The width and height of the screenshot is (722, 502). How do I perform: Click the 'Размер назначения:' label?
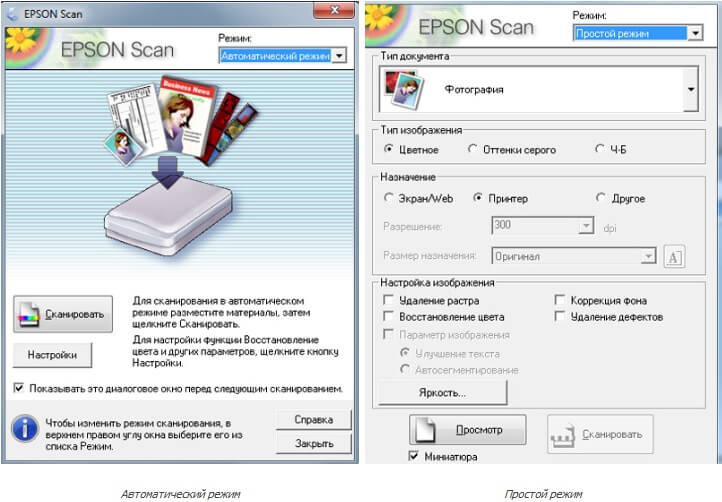(x=430, y=256)
